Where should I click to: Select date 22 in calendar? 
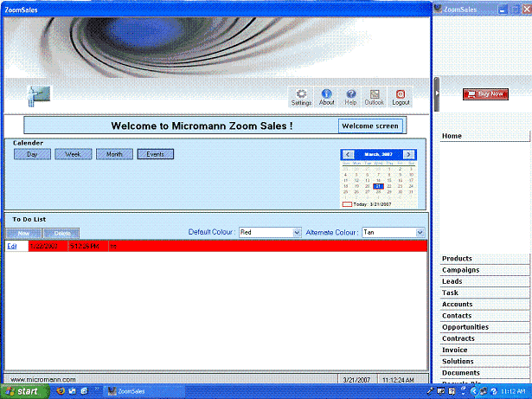(389, 186)
